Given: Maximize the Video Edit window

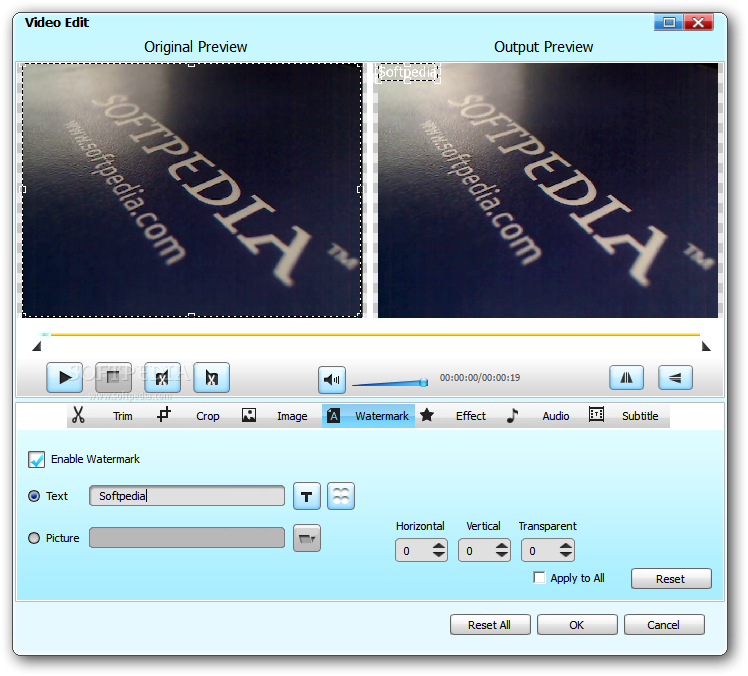Looking at the screenshot, I should pyautogui.click(x=669, y=22).
